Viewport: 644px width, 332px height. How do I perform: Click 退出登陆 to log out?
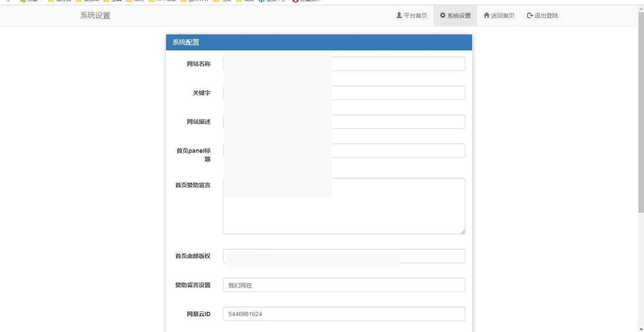[x=542, y=15]
